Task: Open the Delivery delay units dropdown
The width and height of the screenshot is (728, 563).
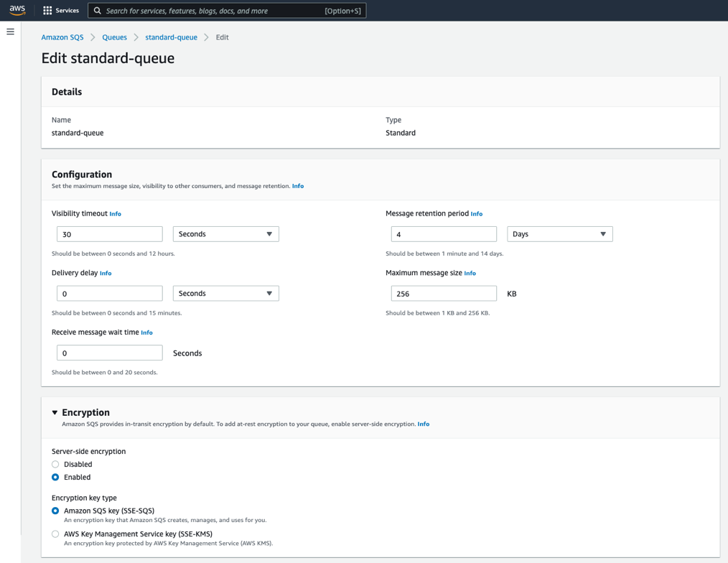Action: pos(225,294)
